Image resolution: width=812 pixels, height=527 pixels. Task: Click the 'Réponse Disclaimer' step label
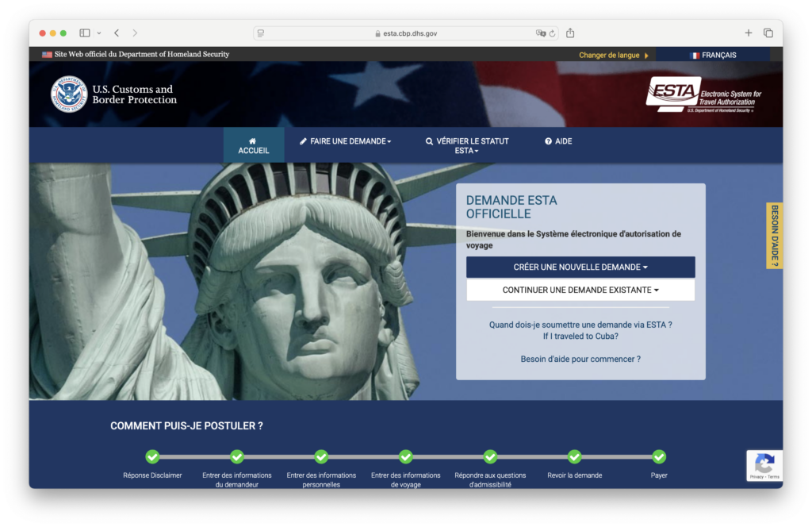click(152, 475)
